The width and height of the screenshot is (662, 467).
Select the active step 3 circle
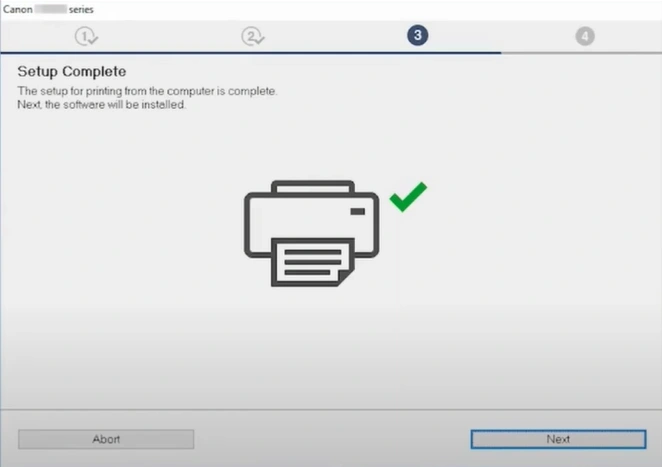(417, 36)
